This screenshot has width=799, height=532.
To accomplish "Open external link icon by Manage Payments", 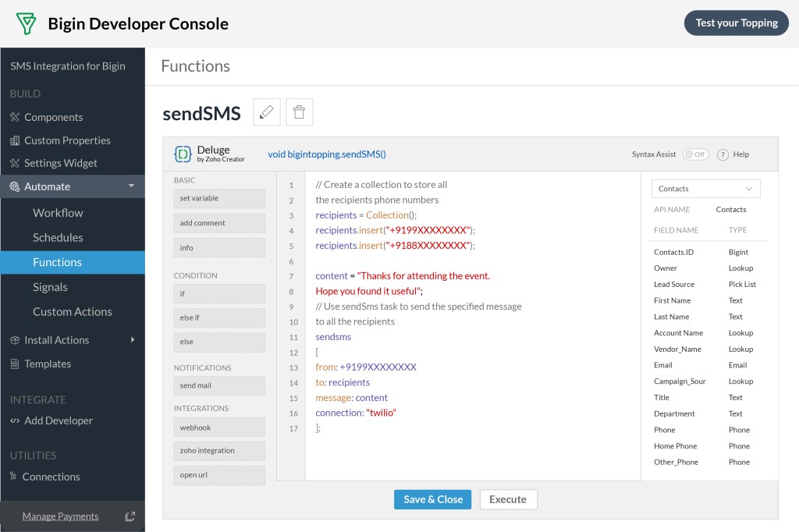I will click(x=130, y=516).
